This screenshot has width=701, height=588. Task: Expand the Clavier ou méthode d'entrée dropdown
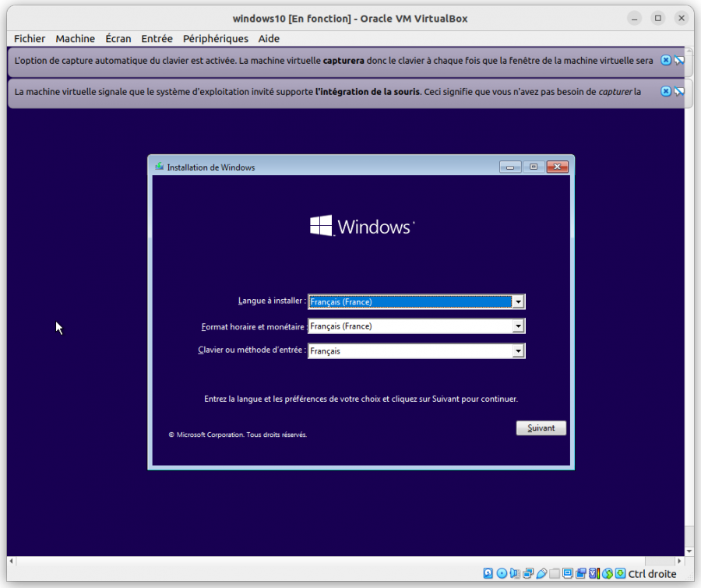(518, 351)
